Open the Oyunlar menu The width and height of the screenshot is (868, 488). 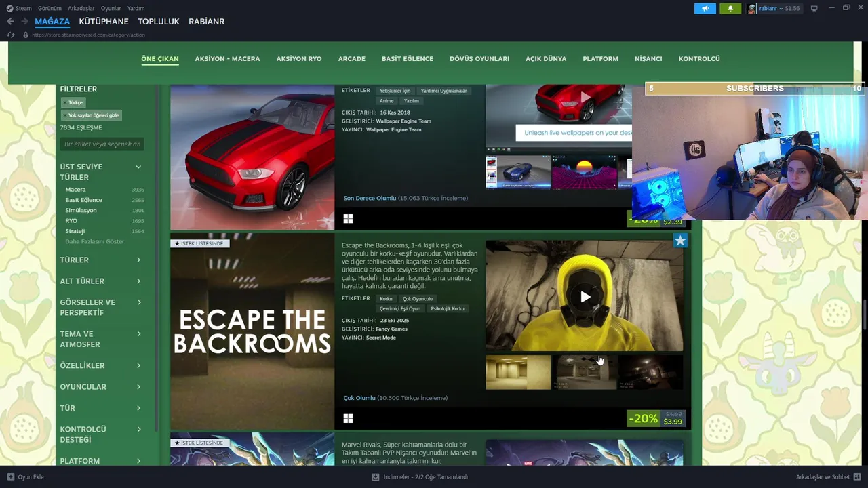(x=111, y=8)
